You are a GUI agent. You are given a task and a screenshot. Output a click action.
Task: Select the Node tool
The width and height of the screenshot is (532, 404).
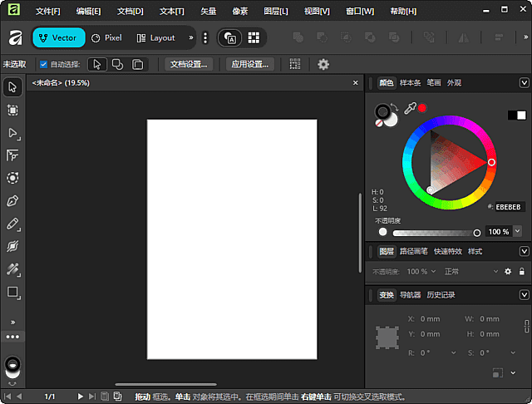click(x=12, y=133)
